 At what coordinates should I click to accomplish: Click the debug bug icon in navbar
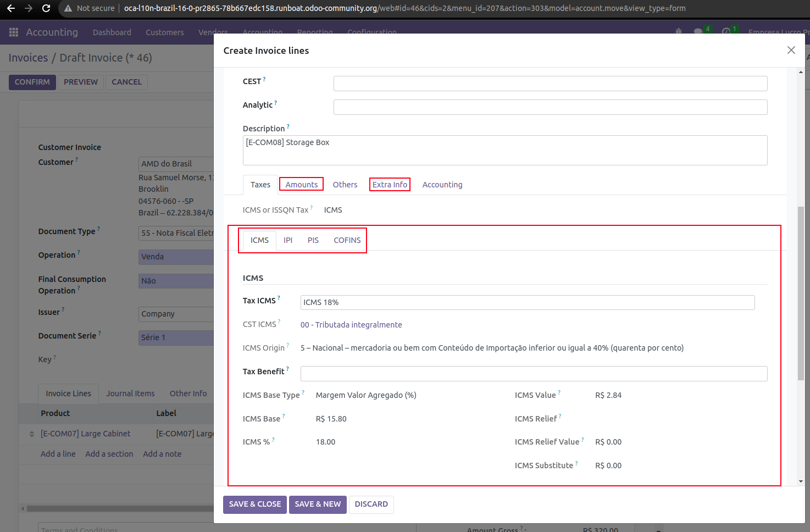point(678,32)
